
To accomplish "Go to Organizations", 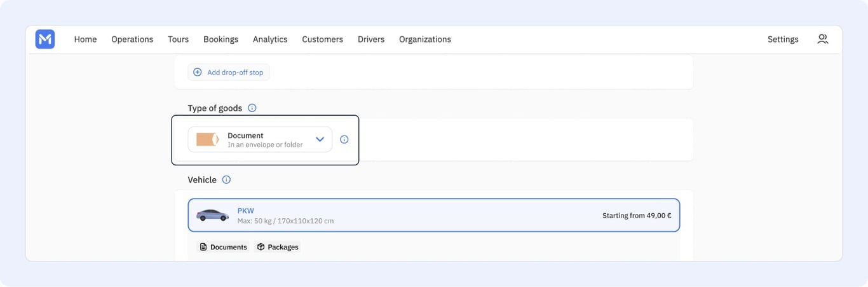I will click(x=425, y=39).
